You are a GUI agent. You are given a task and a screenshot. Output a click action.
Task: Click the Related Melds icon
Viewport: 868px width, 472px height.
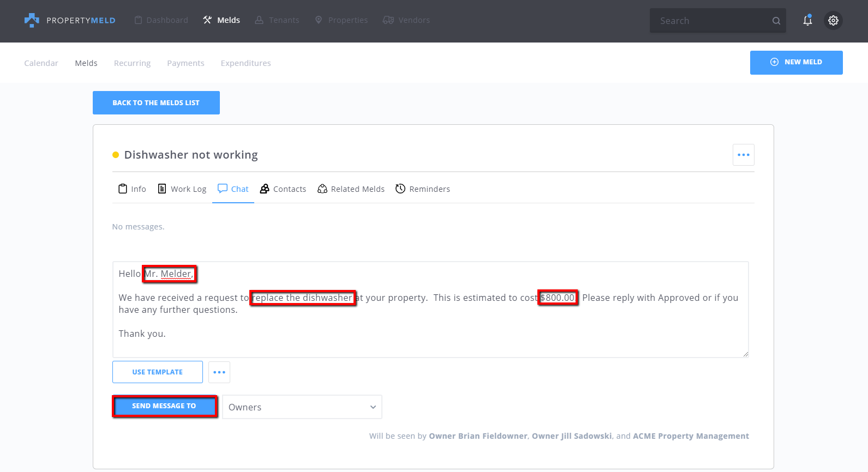(322, 189)
